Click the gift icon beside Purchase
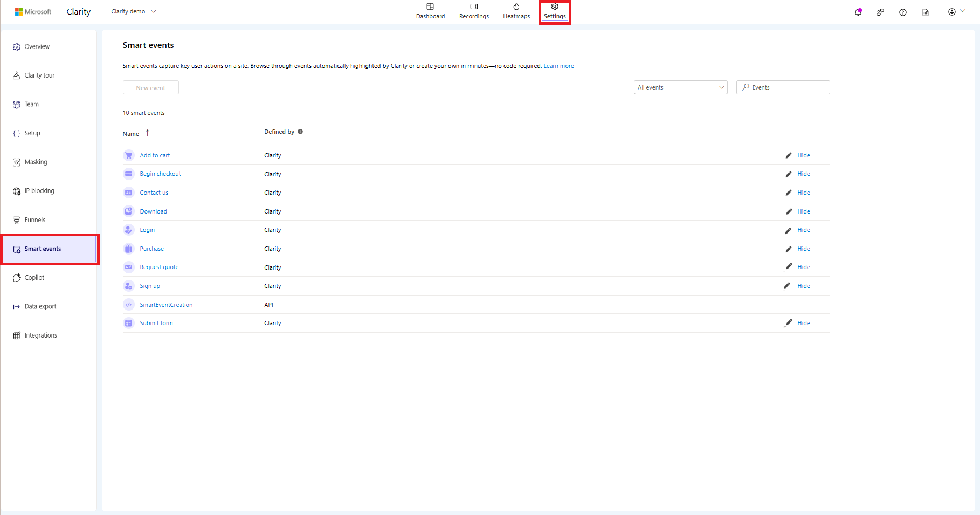The image size is (980, 515). coord(128,249)
